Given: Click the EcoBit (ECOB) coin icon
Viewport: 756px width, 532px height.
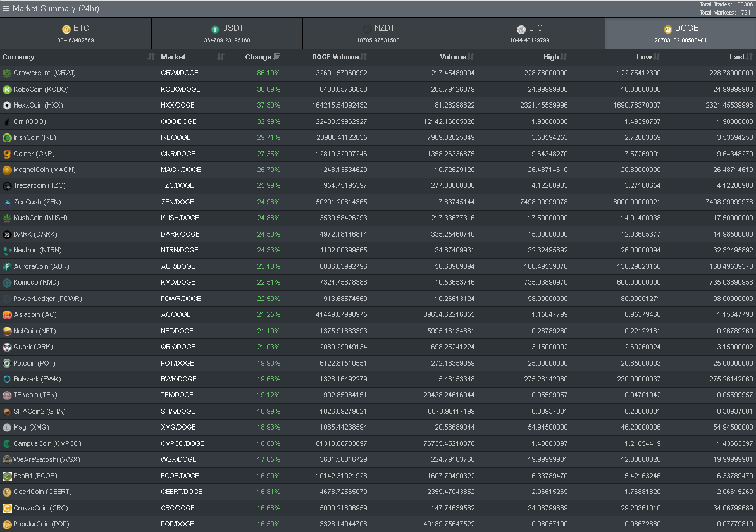Looking at the screenshot, I should [x=7, y=476].
